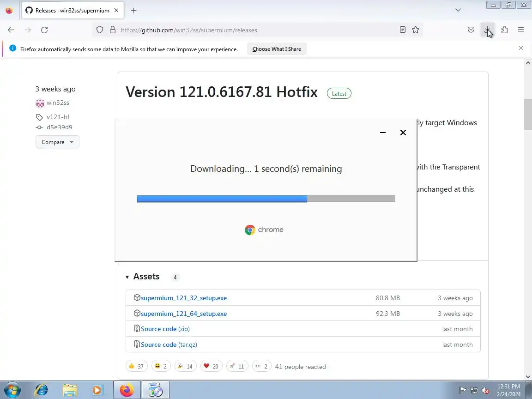Click the network tray icon

coord(474,390)
